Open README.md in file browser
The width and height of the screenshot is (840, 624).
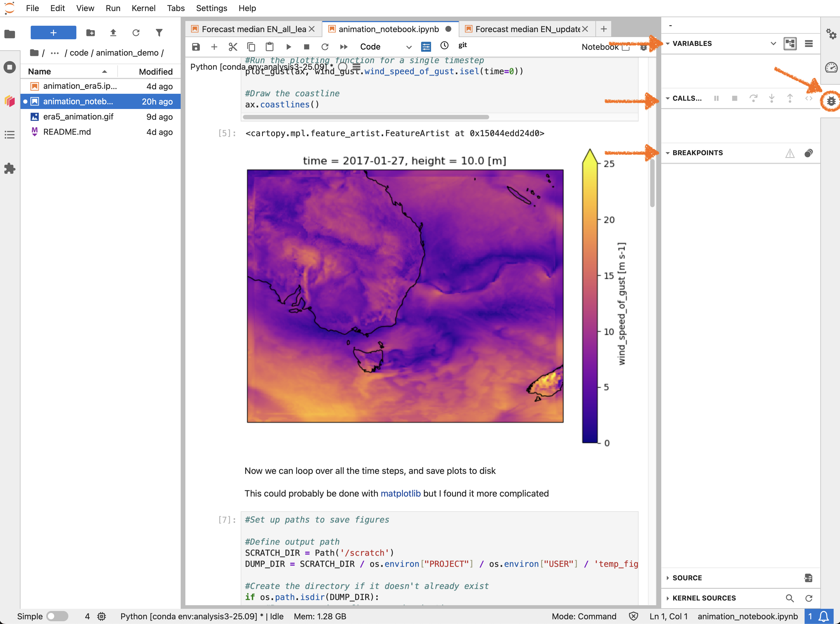click(x=67, y=132)
